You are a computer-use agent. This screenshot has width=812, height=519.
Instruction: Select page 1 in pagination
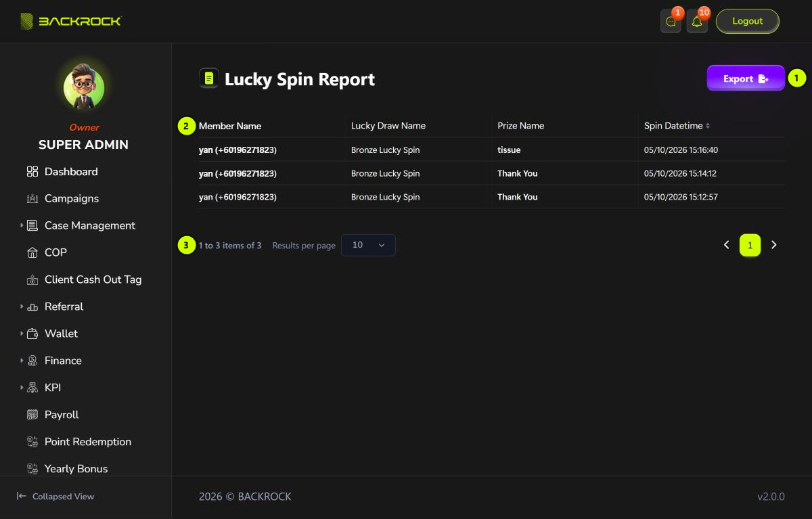pos(750,246)
